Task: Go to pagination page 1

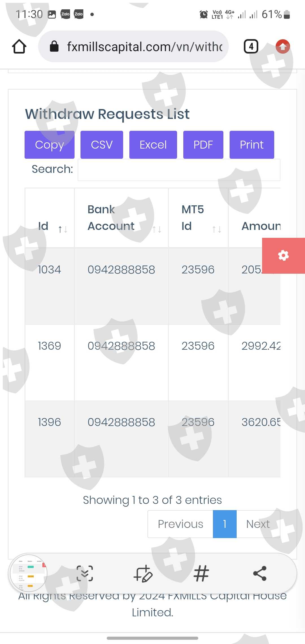Action: pos(225,524)
